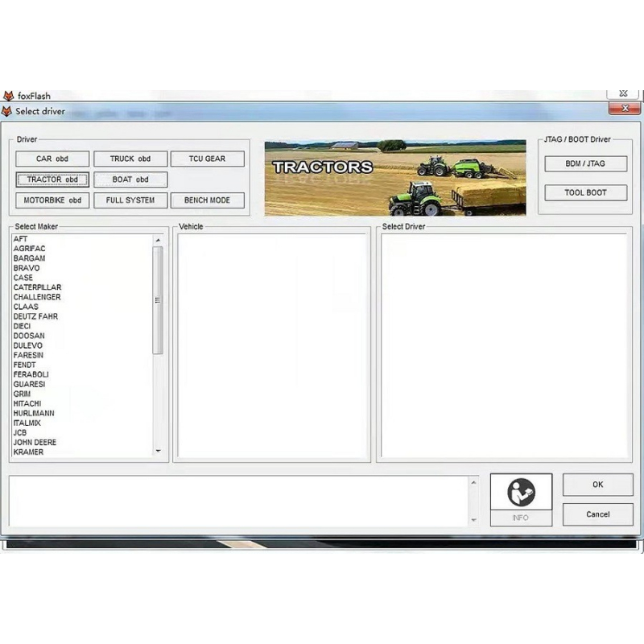Toggle the TRACTOR obd mode selection
The width and height of the screenshot is (644, 644).
(52, 180)
